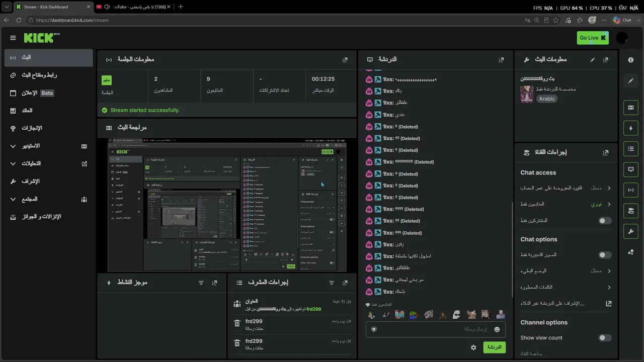
Task: Filter the إجراءات المشرف moderator actions
Action: (332, 283)
